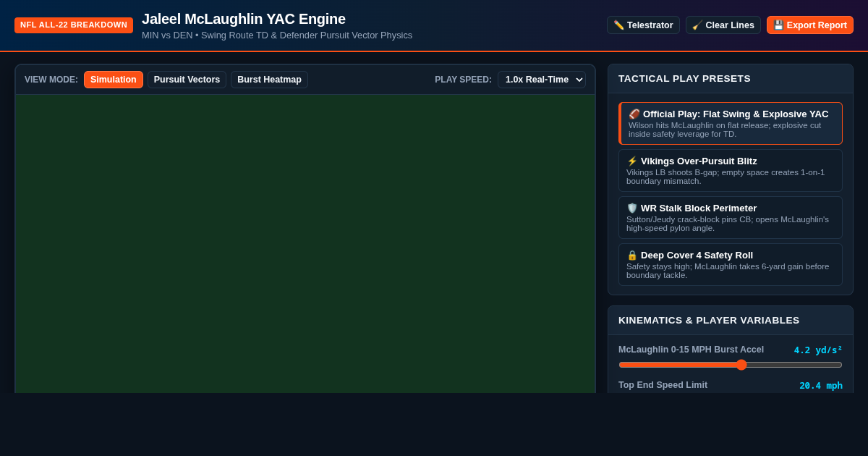
Task: Click the Kinematics & Player Variables heading
Action: (709, 321)
